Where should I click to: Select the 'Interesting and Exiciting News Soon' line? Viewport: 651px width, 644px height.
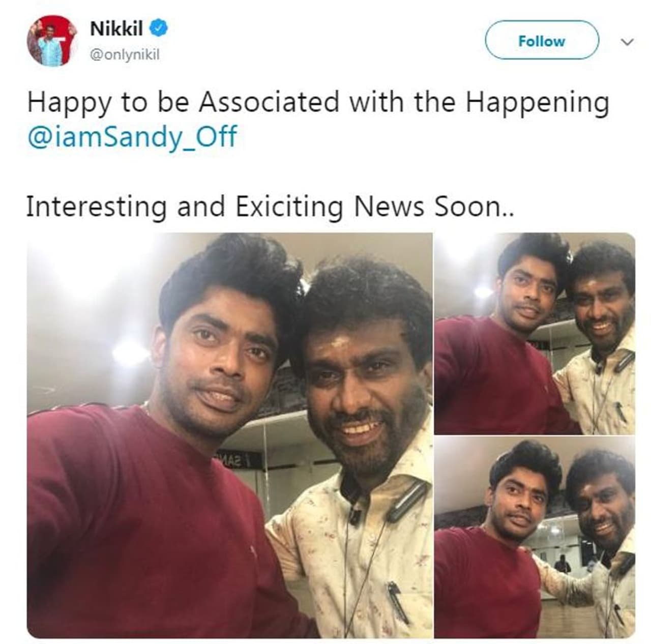tap(271, 207)
